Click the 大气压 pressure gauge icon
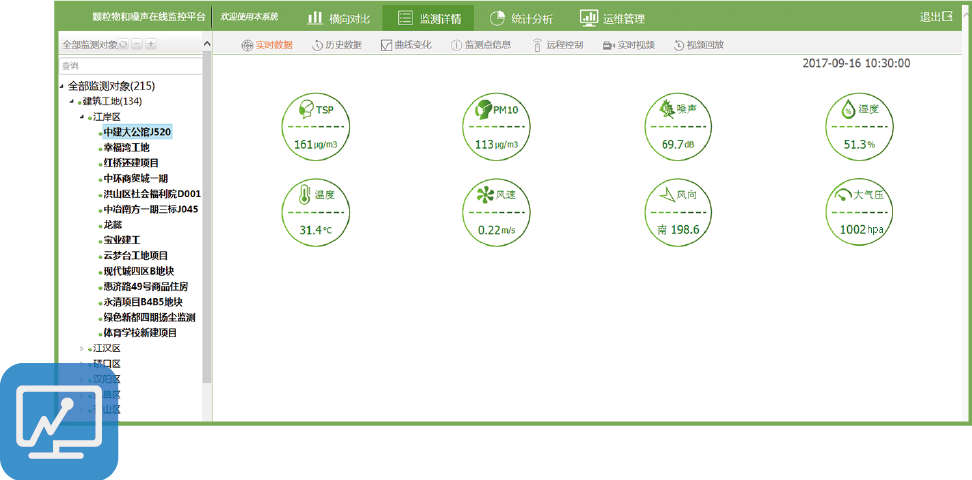Image resolution: width=972 pixels, height=480 pixels. pyautogui.click(x=845, y=195)
